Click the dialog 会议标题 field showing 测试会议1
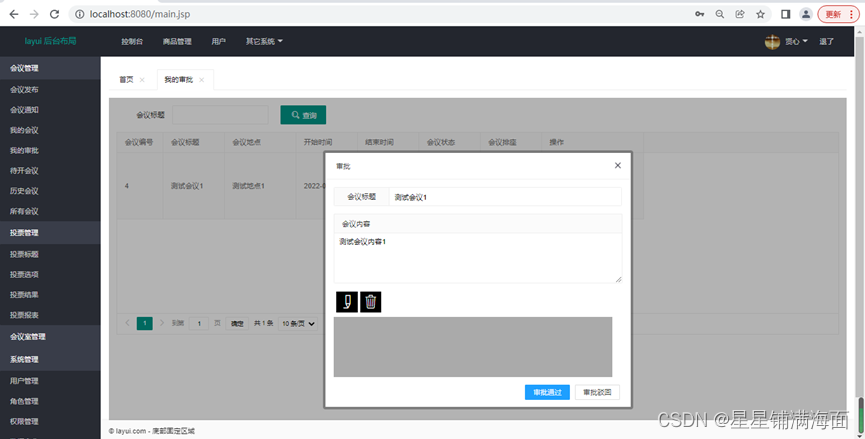Image resolution: width=865 pixels, height=439 pixels. pyautogui.click(x=505, y=197)
